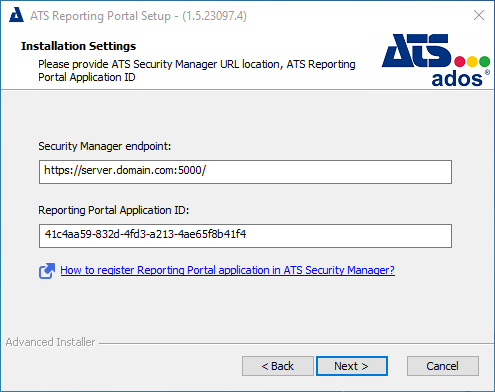Click the external link icon beside help link
The height and width of the screenshot is (392, 495).
point(47,270)
